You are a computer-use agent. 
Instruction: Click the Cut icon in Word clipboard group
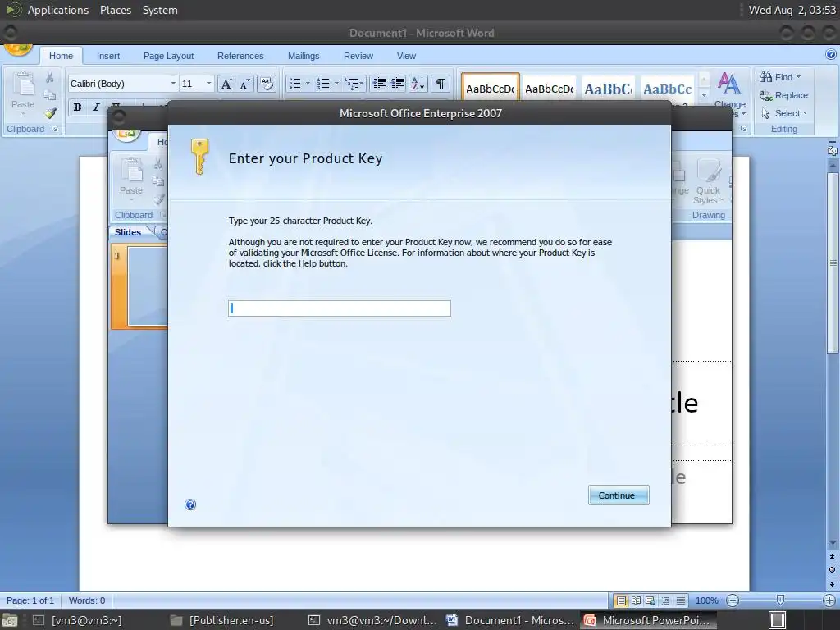coord(49,78)
